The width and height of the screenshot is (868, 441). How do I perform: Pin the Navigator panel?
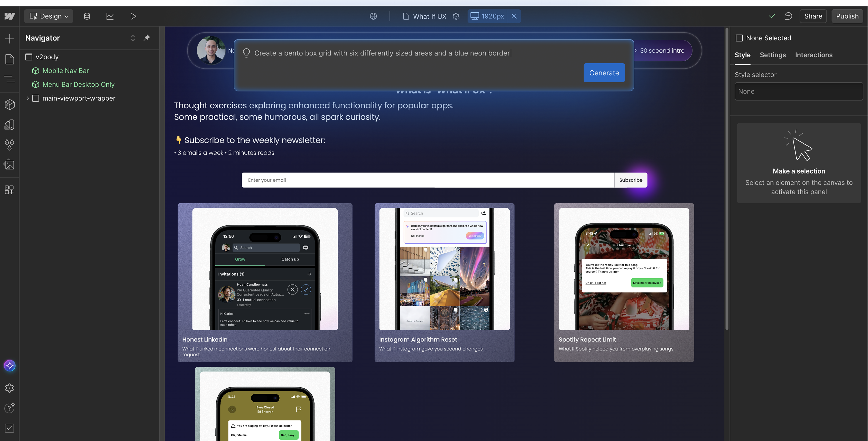pos(146,38)
